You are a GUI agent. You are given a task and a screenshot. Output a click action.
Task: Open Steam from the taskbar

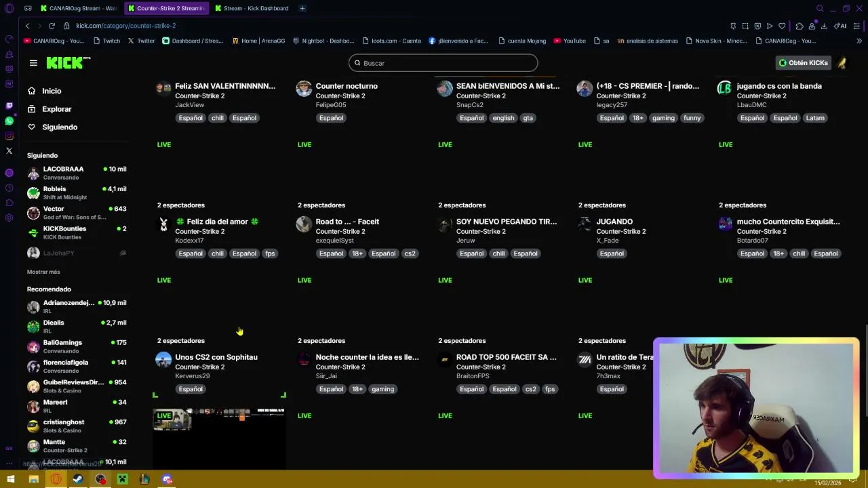coord(78,479)
